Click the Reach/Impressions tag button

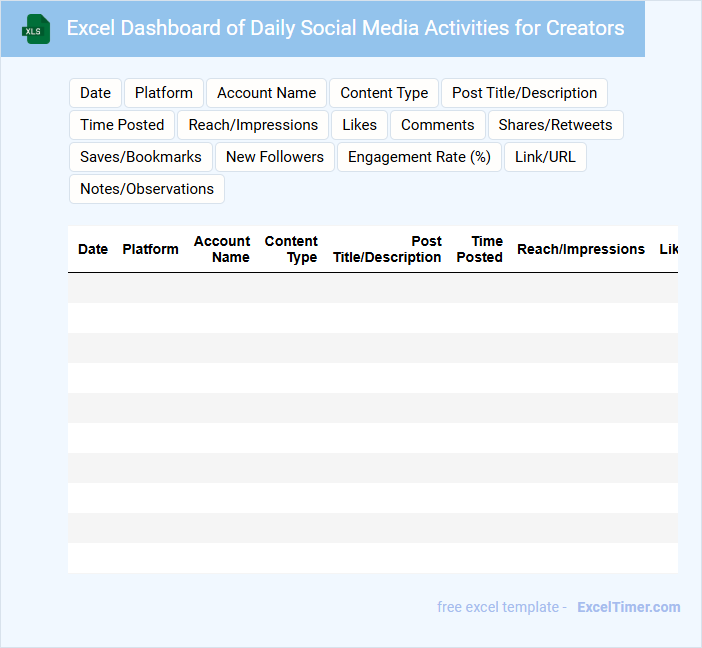click(253, 125)
